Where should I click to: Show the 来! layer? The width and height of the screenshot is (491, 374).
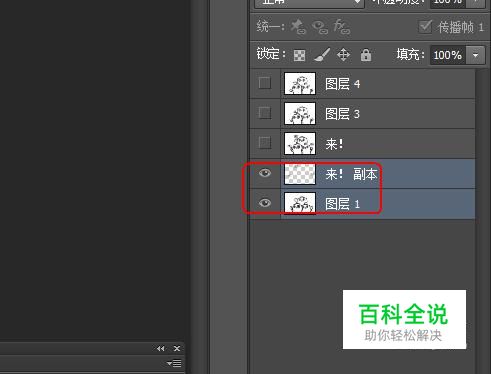[x=265, y=143]
